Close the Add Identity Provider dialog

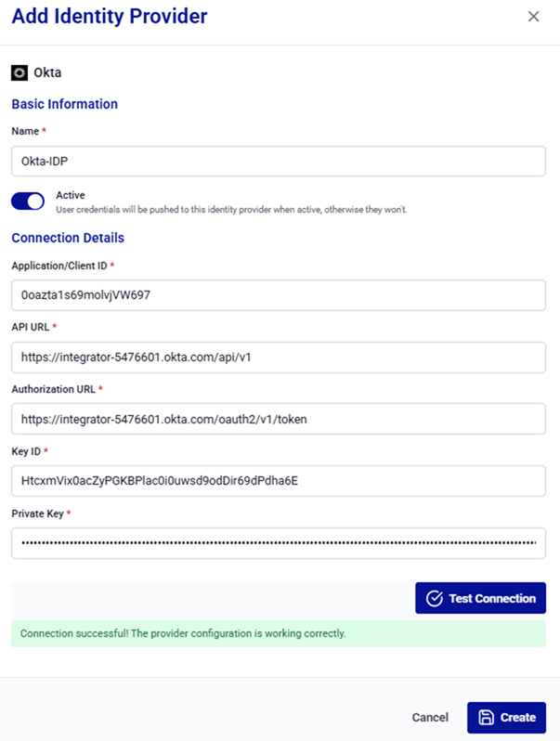pyautogui.click(x=533, y=17)
